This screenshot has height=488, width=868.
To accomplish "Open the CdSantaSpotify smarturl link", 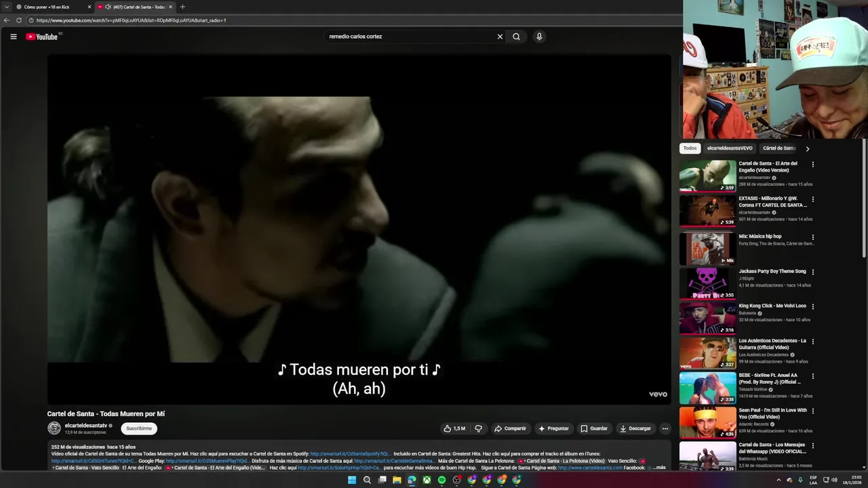I will point(350,454).
